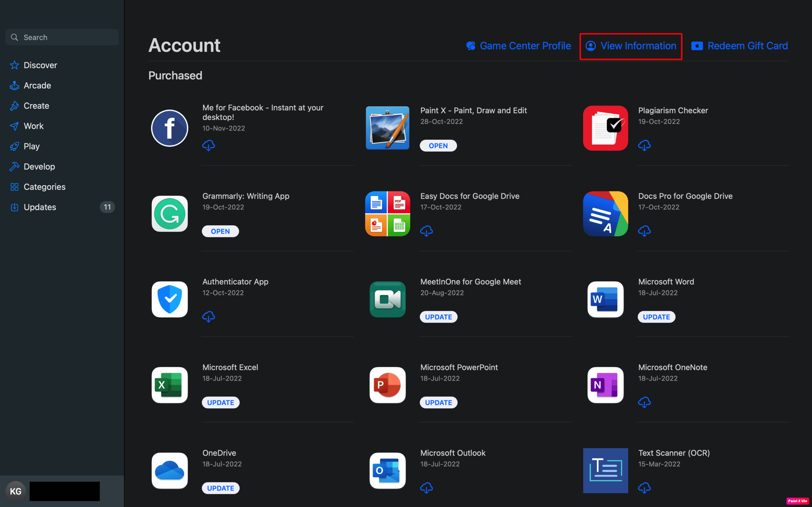
Task: Click UPDATE button for MeetInOne Google Meet
Action: [x=438, y=316]
